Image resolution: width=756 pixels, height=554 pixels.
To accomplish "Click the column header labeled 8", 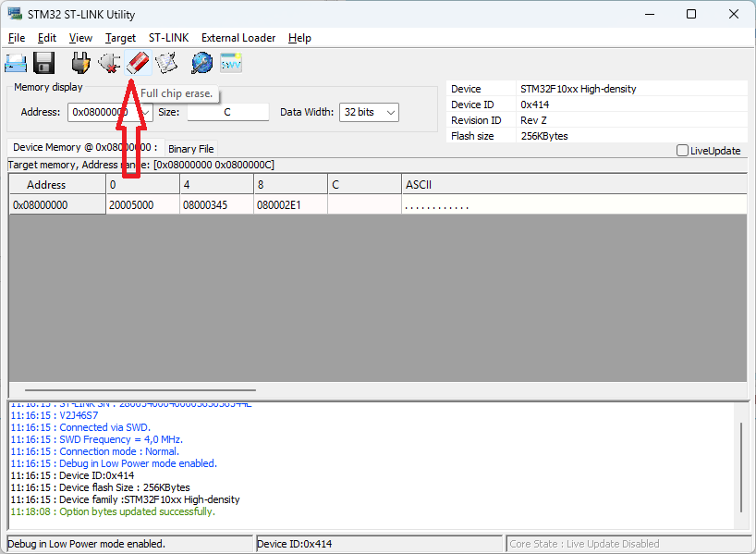I will 291,185.
